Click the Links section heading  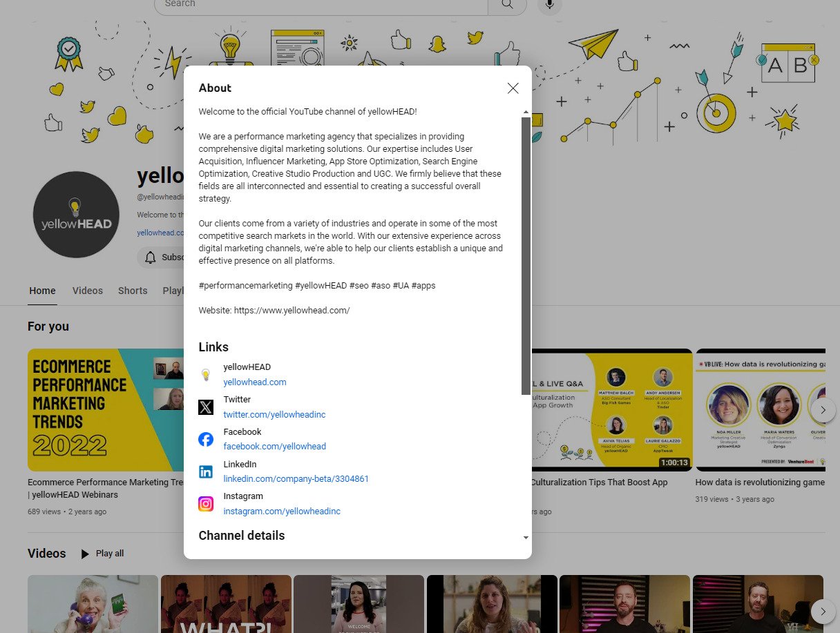click(x=213, y=347)
